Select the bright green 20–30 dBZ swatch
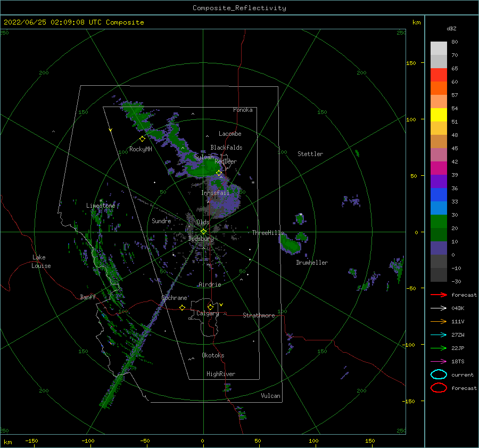The image size is (479, 448). 439,222
